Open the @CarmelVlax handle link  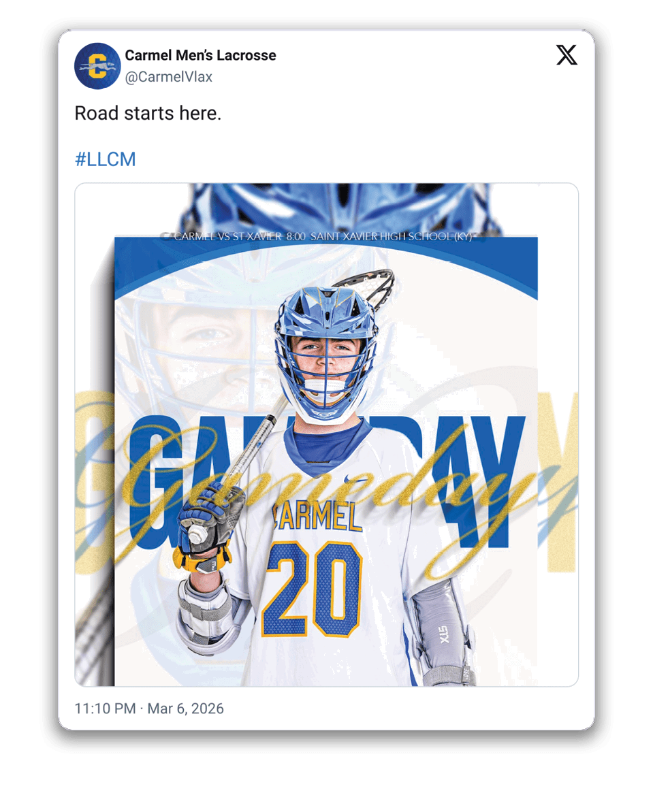point(169,77)
